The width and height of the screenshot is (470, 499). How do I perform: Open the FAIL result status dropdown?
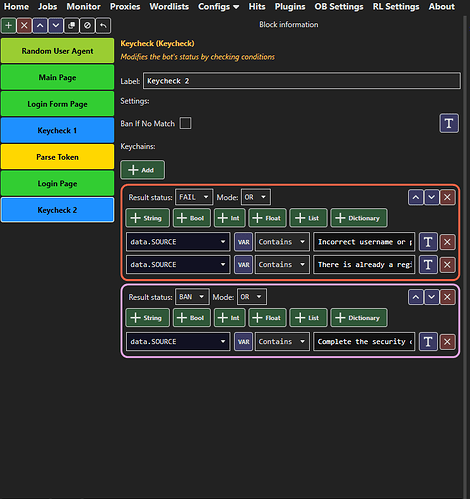click(194, 197)
